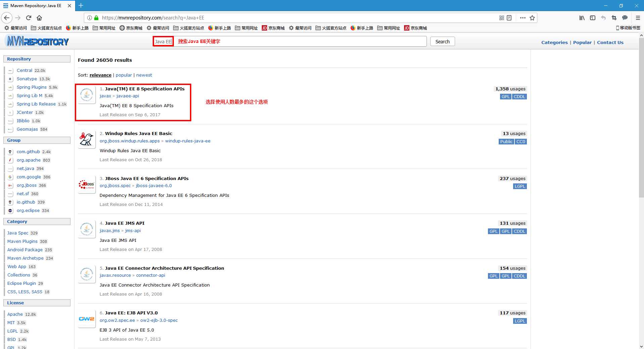Image resolution: width=644 pixels, height=349 pixels.
Task: Toggle reader view icon in address bar
Action: tap(509, 18)
